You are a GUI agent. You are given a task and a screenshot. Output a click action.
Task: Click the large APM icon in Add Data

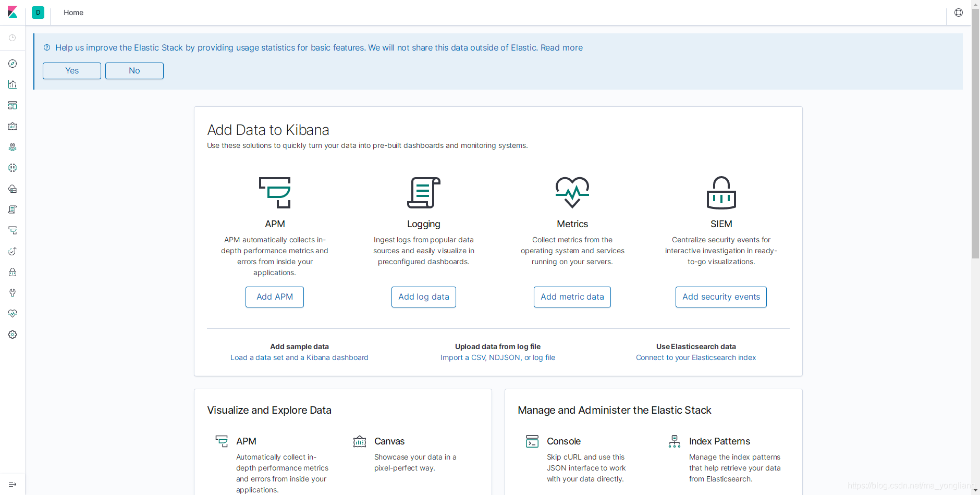click(x=275, y=193)
